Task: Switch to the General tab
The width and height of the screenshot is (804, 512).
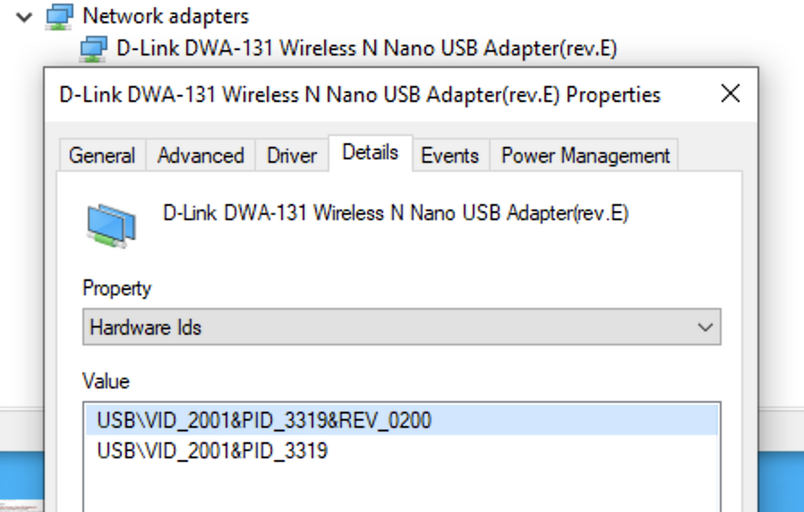Action: [102, 155]
